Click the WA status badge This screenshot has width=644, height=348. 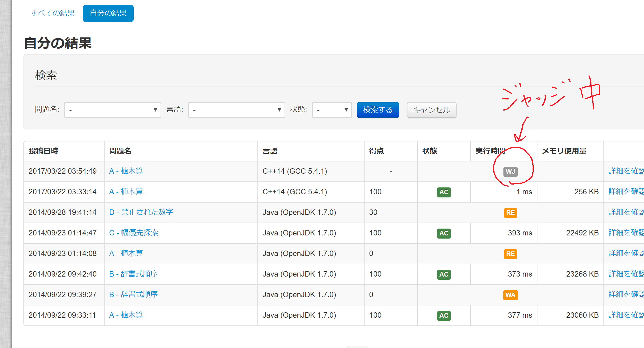[x=511, y=295]
